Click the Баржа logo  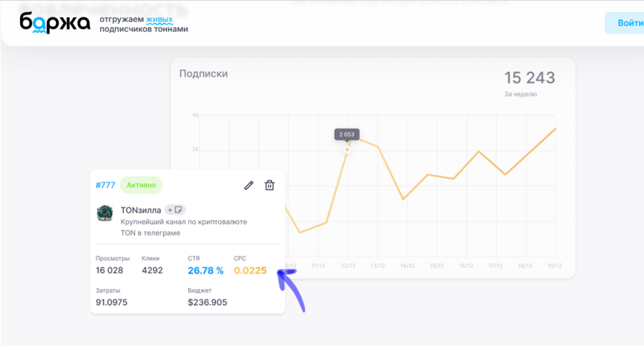point(55,23)
